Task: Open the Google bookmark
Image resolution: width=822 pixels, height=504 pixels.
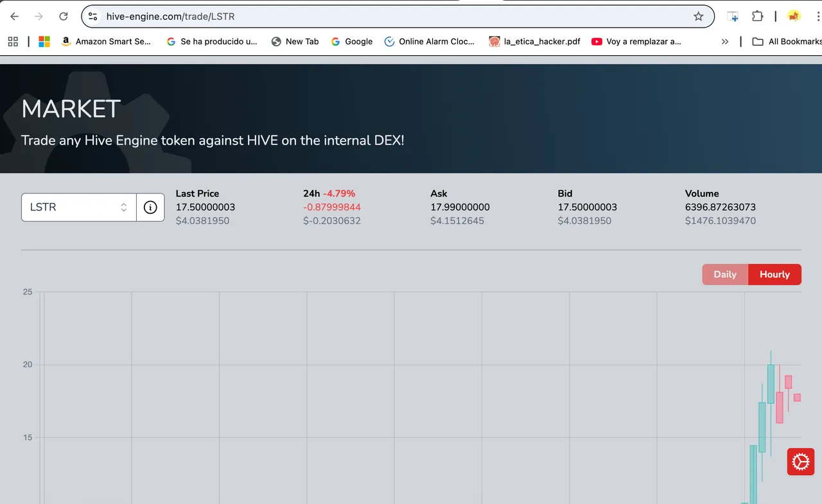Action: click(x=352, y=42)
